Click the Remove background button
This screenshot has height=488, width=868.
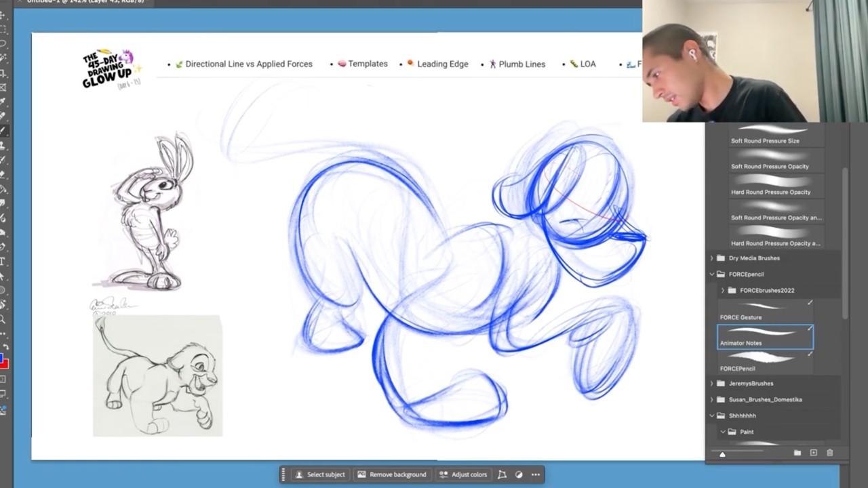tap(392, 474)
